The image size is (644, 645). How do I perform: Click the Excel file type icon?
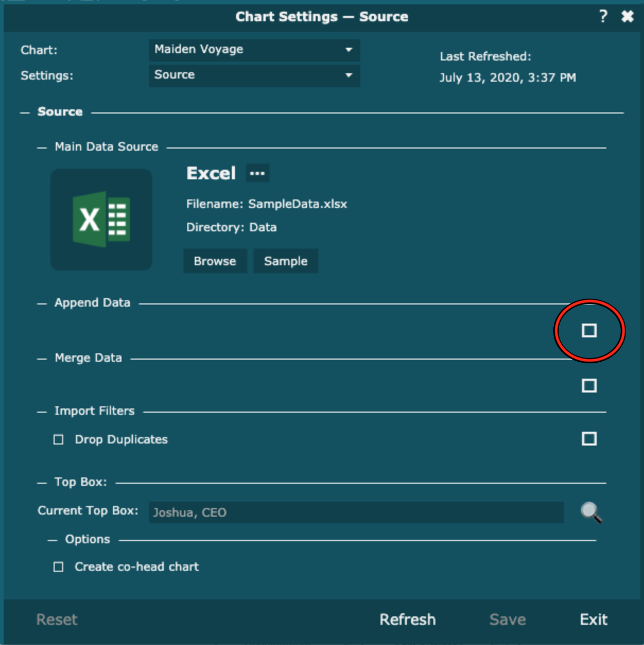coord(101,220)
